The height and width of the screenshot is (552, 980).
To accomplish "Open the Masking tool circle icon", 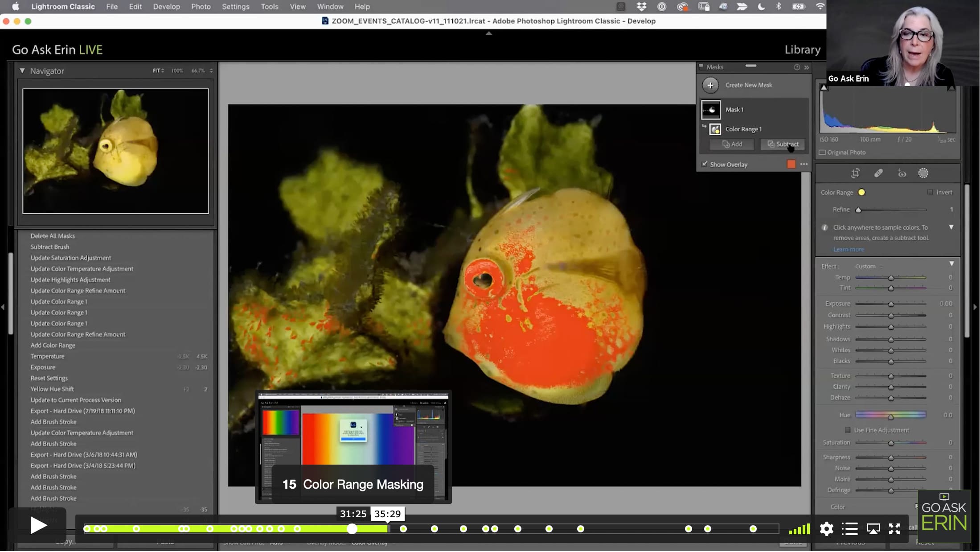I will coord(923,173).
